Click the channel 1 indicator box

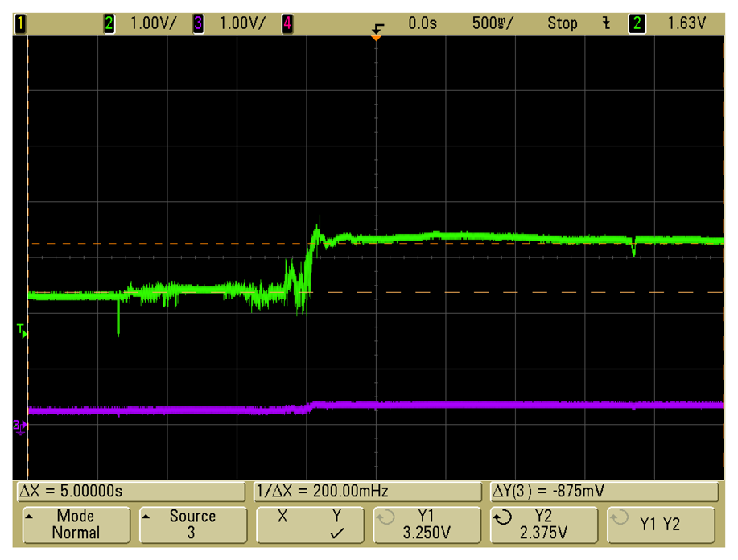tap(20, 24)
